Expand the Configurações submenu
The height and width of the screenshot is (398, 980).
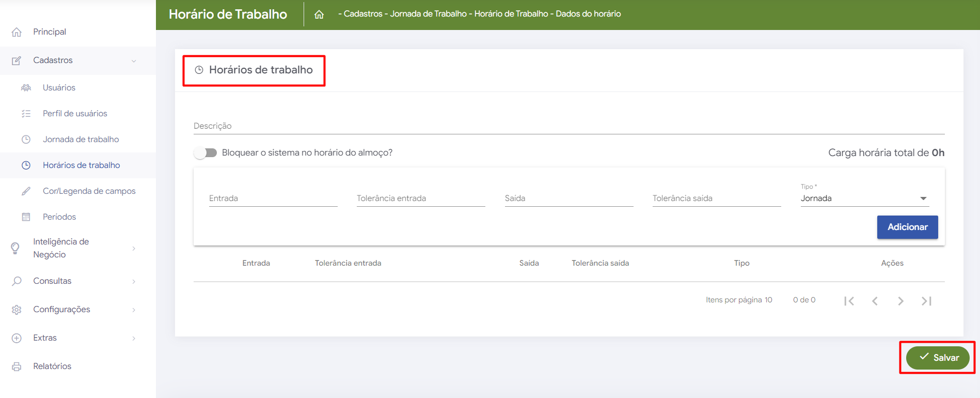point(133,310)
